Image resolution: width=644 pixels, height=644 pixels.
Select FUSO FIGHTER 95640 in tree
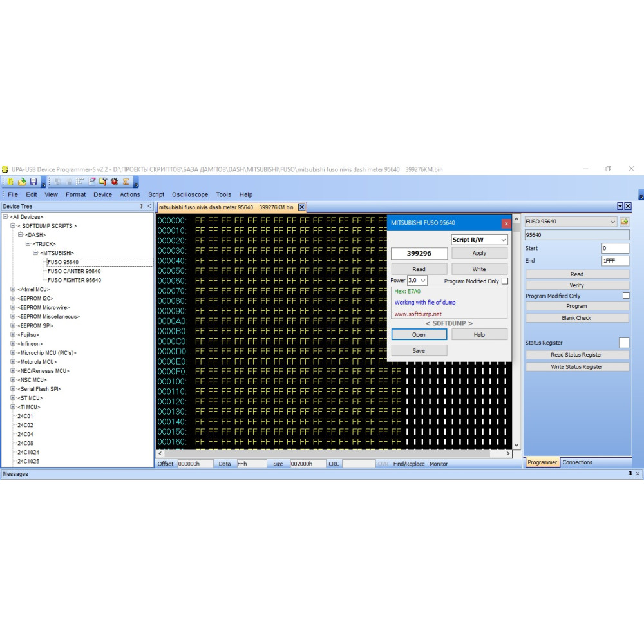tap(74, 280)
